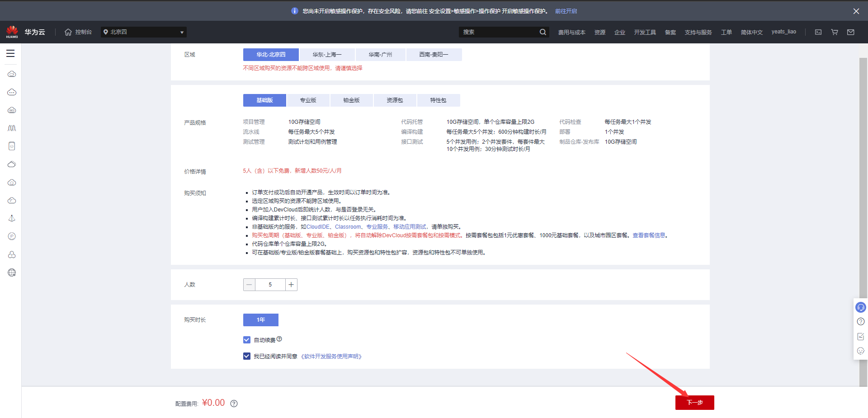Decrease the 人数 count with minus
868x418 pixels.
point(249,285)
